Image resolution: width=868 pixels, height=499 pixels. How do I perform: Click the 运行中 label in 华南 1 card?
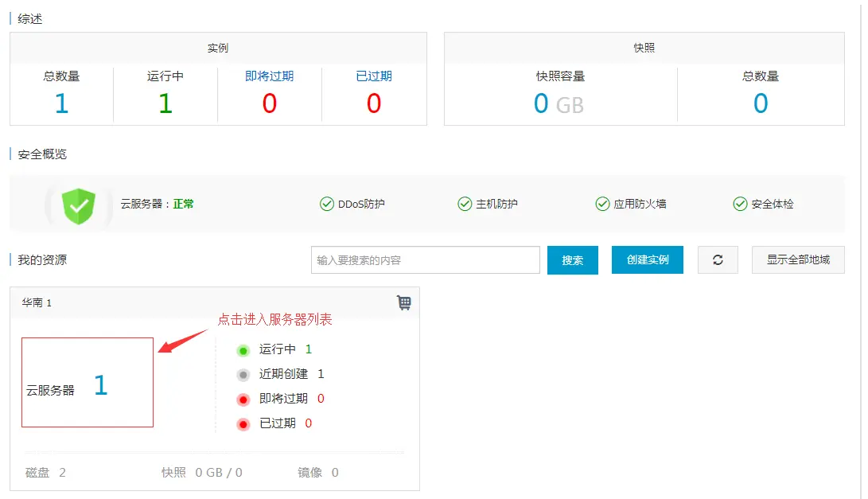tap(278, 349)
